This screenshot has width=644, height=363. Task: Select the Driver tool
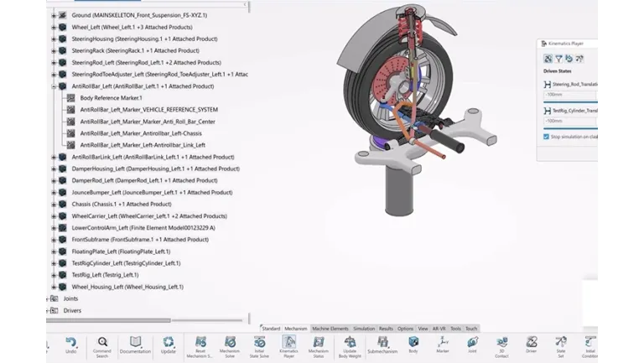pyautogui.click(x=532, y=345)
